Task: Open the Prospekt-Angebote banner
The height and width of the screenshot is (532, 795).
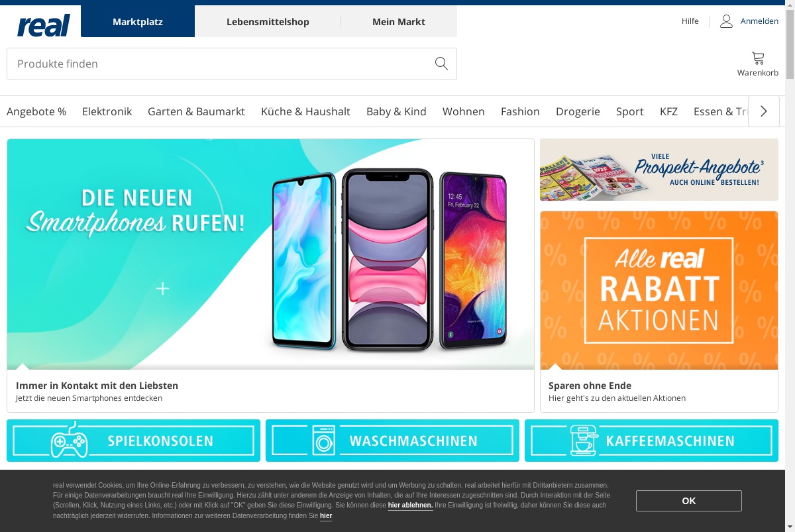Action: 659,170
